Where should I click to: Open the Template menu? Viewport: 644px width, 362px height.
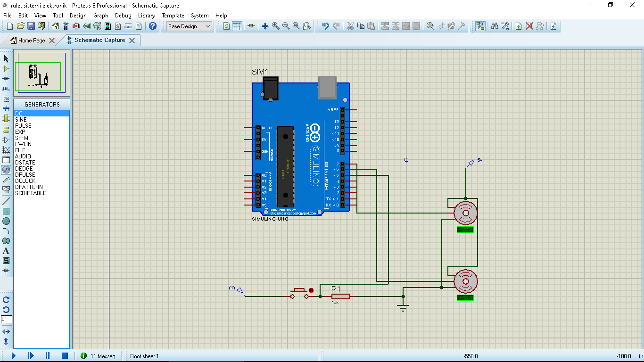pyautogui.click(x=173, y=16)
